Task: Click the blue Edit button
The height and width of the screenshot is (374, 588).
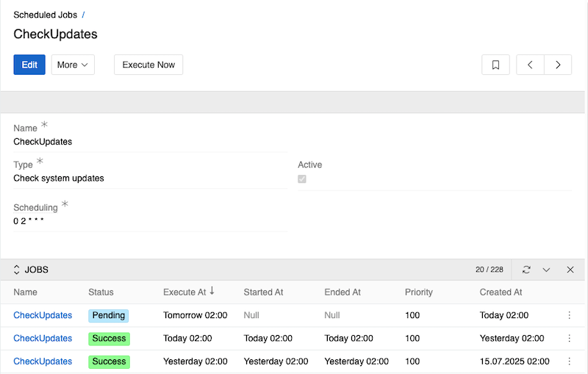Action: click(x=29, y=65)
